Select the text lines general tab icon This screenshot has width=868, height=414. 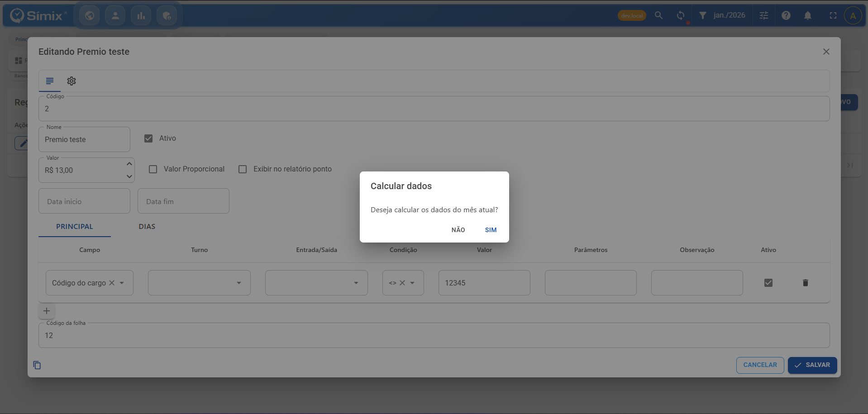coord(50,81)
